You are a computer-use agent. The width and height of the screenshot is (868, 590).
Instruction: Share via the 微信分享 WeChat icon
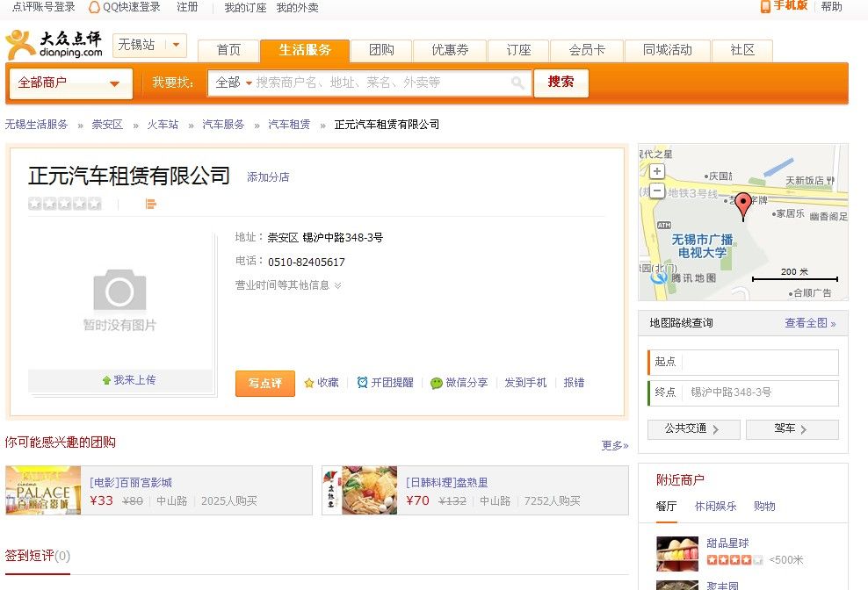pyautogui.click(x=435, y=382)
